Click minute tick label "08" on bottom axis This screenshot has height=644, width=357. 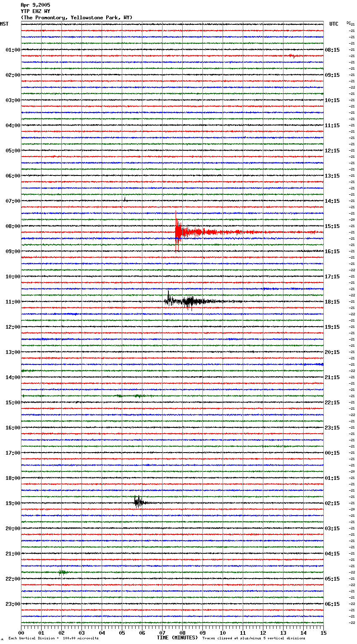182,633
